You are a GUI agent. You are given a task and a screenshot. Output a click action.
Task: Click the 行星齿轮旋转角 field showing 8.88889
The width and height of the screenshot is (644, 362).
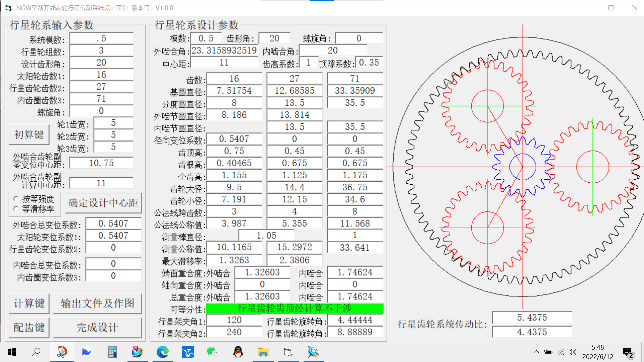tap(355, 332)
